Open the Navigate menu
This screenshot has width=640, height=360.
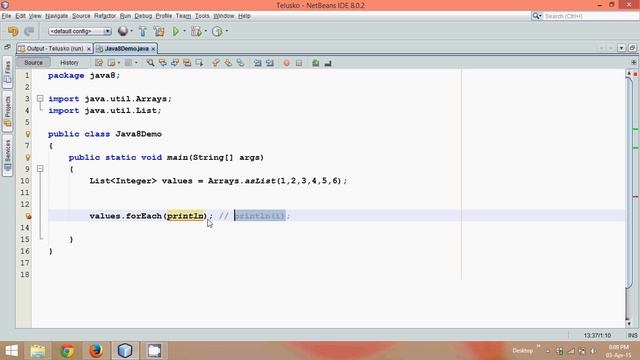click(x=56, y=16)
